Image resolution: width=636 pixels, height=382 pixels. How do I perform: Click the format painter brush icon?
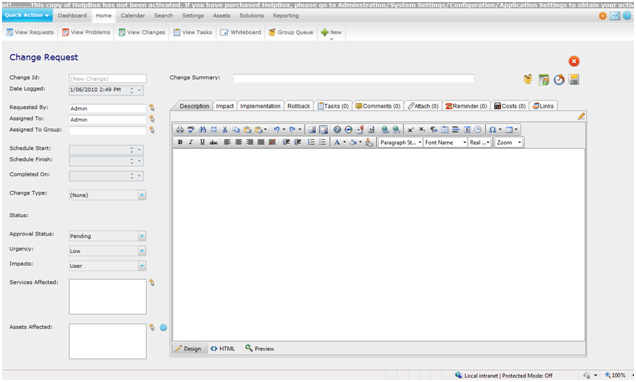(369, 142)
